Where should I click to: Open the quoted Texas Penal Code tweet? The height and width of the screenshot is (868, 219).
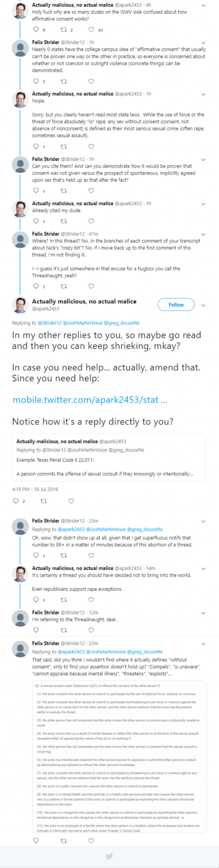109,457
